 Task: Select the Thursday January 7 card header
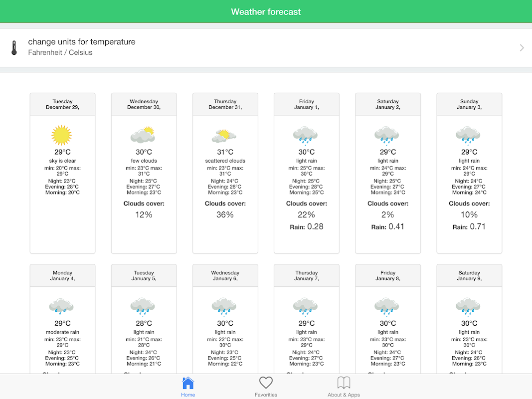(306, 275)
